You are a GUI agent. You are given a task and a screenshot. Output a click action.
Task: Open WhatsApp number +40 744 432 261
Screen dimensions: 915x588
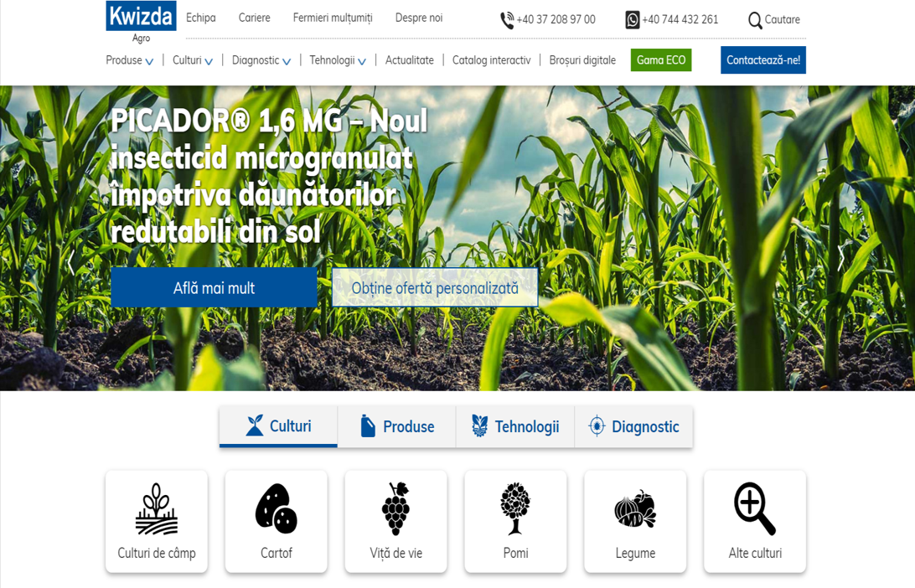[680, 20]
